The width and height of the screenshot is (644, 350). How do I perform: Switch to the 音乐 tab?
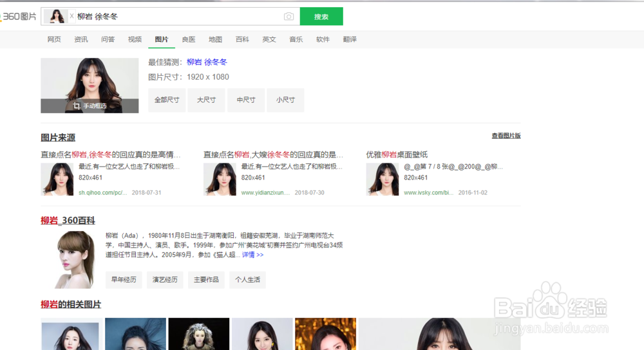click(296, 39)
